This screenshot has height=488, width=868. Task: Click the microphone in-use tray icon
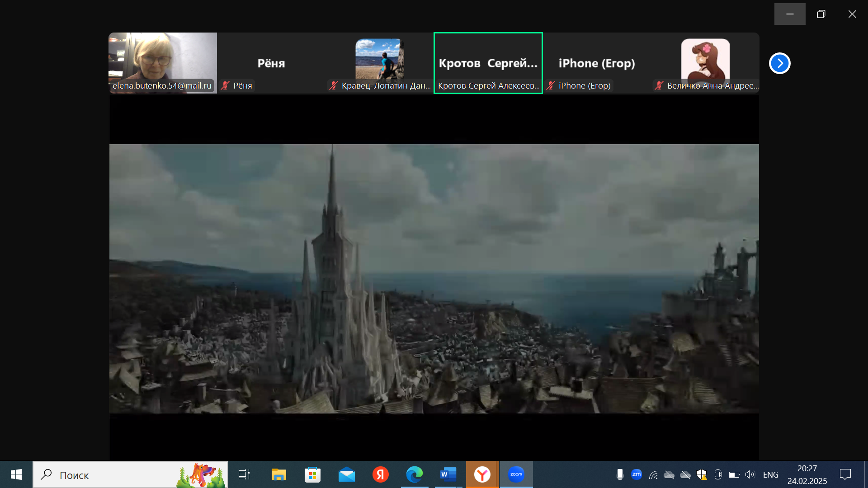(x=620, y=474)
